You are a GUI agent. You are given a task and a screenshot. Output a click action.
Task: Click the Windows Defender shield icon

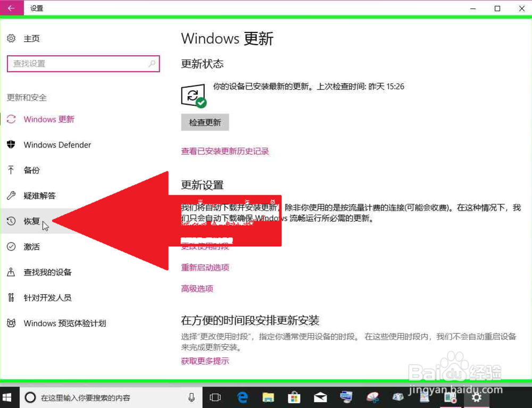[x=11, y=145]
